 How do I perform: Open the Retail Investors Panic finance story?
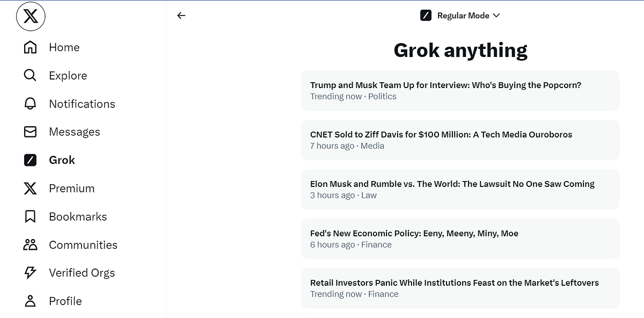[x=460, y=288]
